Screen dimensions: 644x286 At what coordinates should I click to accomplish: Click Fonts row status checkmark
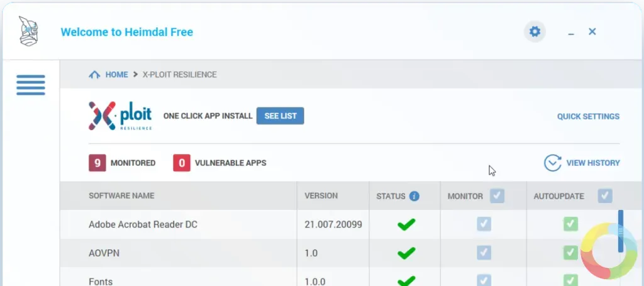pyautogui.click(x=406, y=281)
